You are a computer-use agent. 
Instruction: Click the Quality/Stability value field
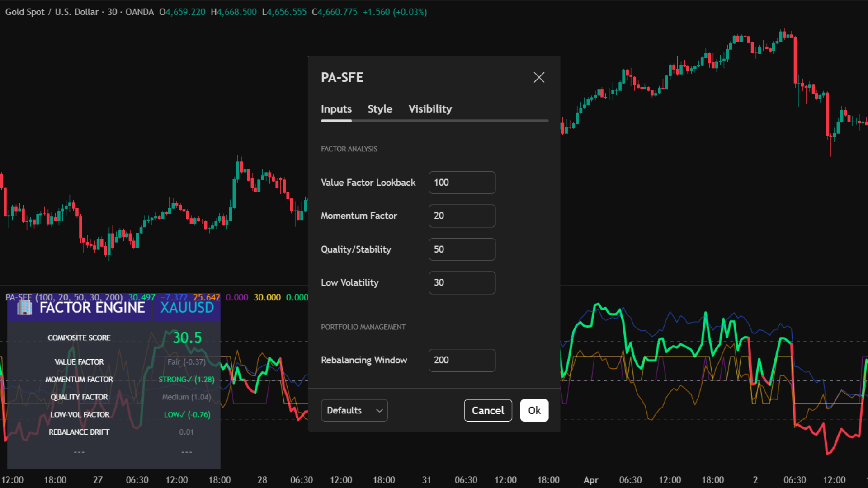click(462, 249)
